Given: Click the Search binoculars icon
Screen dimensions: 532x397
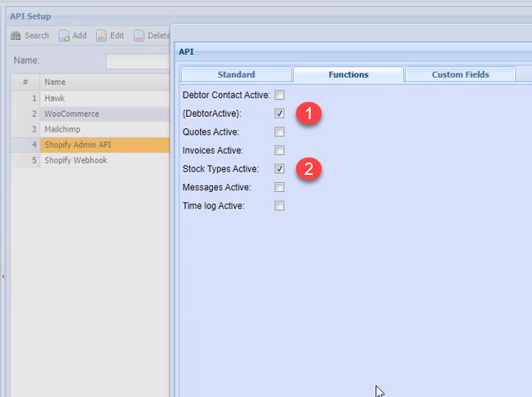Looking at the screenshot, I should (16, 36).
